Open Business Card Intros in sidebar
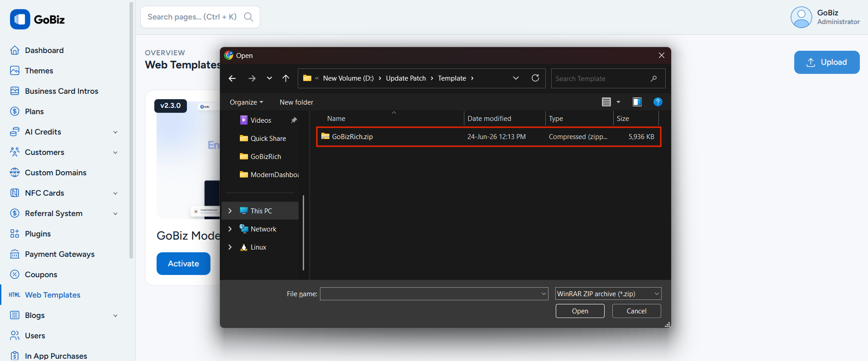 point(62,91)
